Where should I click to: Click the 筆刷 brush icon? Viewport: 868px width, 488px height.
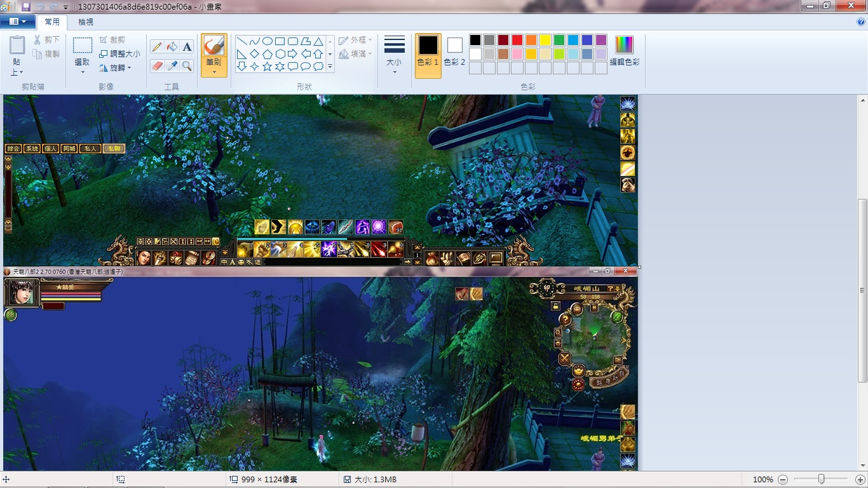[x=214, y=45]
